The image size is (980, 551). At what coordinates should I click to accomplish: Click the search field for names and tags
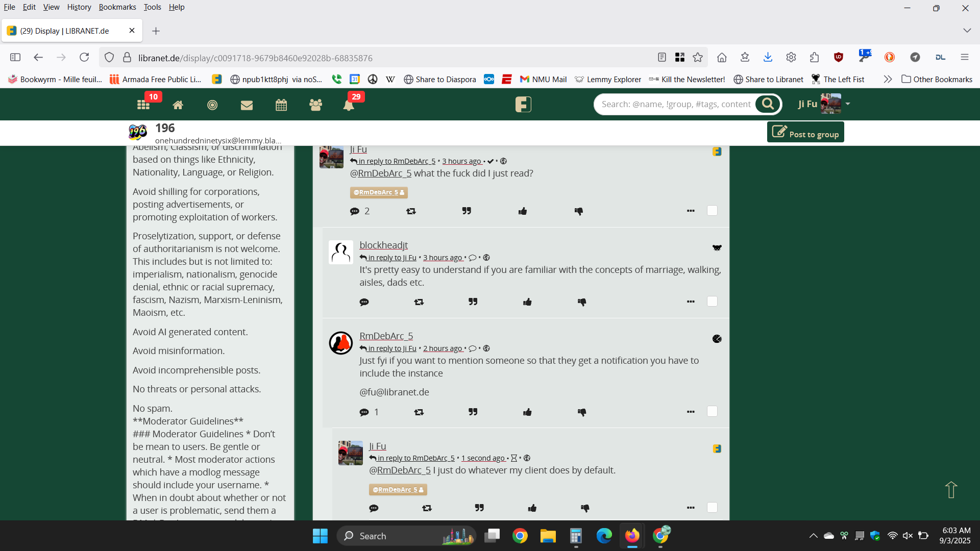(x=676, y=104)
